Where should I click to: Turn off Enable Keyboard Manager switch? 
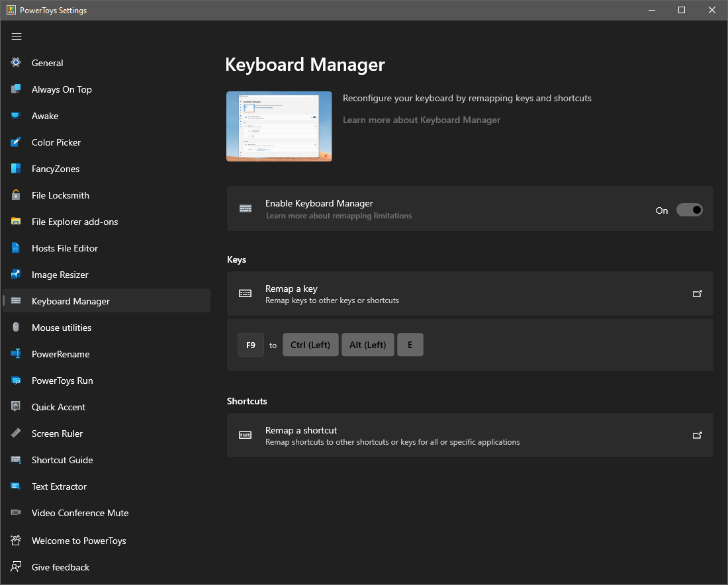(x=689, y=210)
